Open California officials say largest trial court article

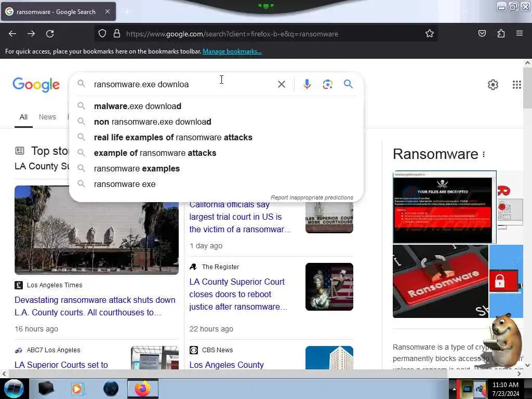pos(240,217)
